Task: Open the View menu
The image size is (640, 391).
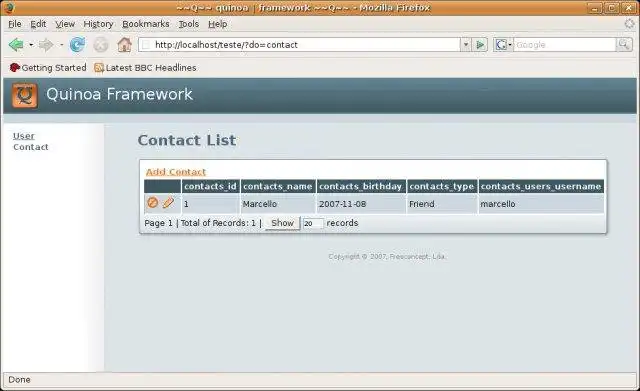Action: click(x=65, y=24)
